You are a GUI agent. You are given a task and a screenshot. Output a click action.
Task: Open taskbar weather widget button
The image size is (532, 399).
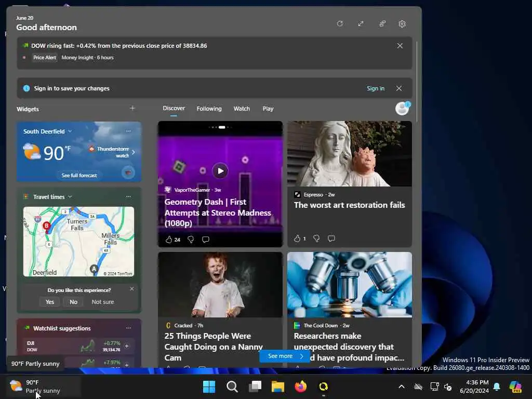click(x=44, y=387)
